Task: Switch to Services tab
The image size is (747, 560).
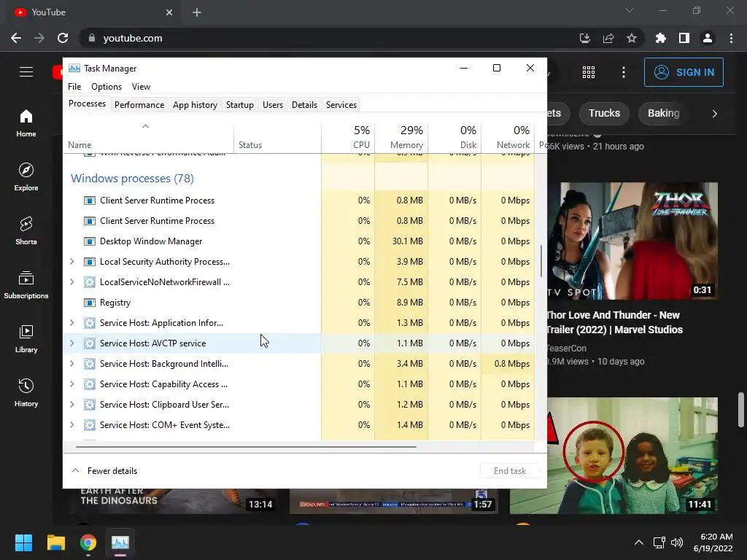Action: [x=341, y=105]
